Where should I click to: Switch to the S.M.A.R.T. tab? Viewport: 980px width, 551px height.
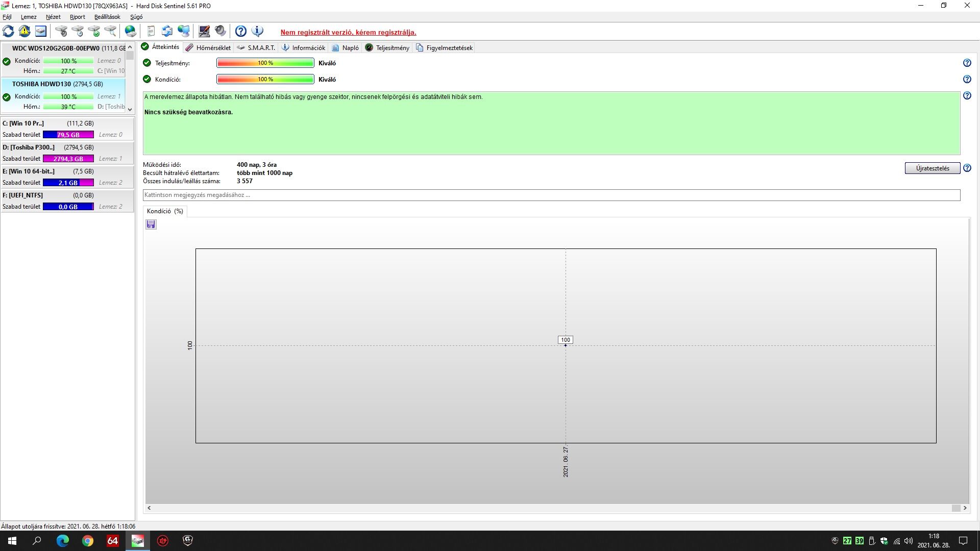click(256, 48)
